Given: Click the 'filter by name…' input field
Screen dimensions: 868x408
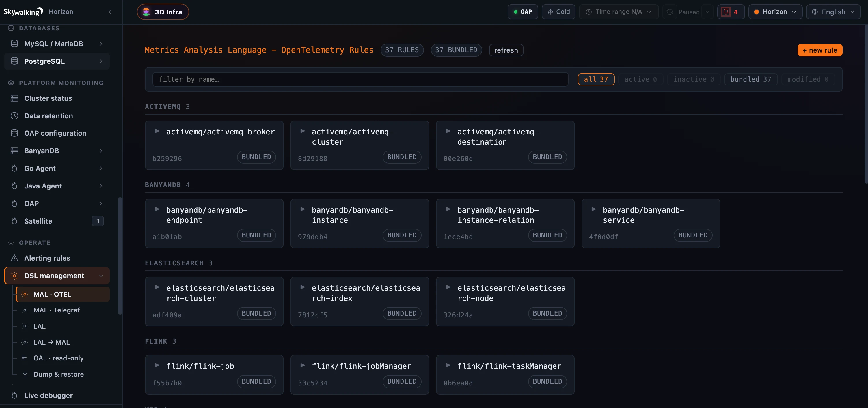Looking at the screenshot, I should (x=360, y=79).
